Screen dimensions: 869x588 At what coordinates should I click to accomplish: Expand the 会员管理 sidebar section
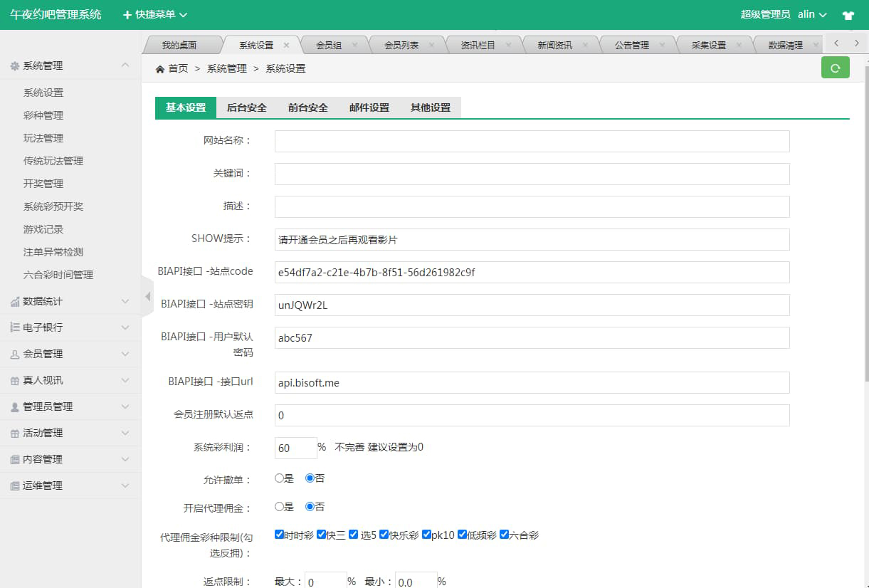[70, 354]
